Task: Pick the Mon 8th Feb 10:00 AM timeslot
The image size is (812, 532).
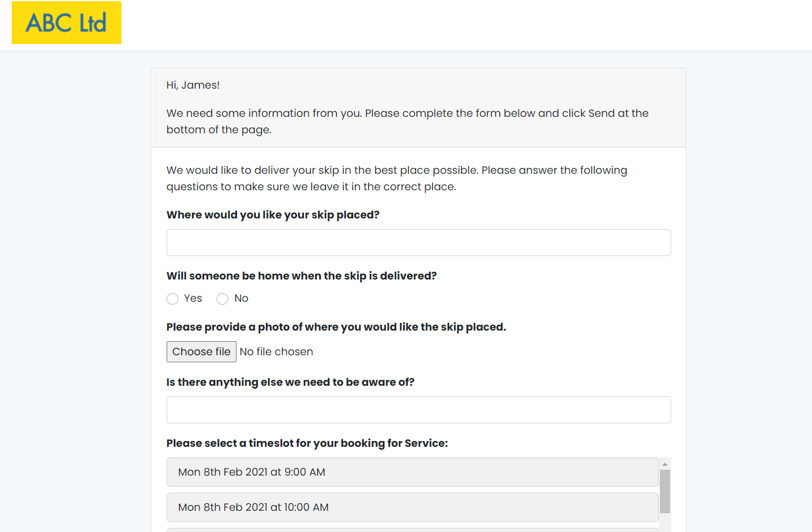Action: (x=412, y=507)
